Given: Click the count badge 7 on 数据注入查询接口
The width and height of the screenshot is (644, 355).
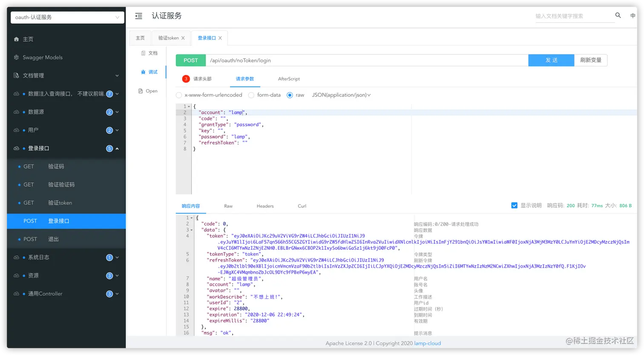Looking at the screenshot, I should 109,94.
